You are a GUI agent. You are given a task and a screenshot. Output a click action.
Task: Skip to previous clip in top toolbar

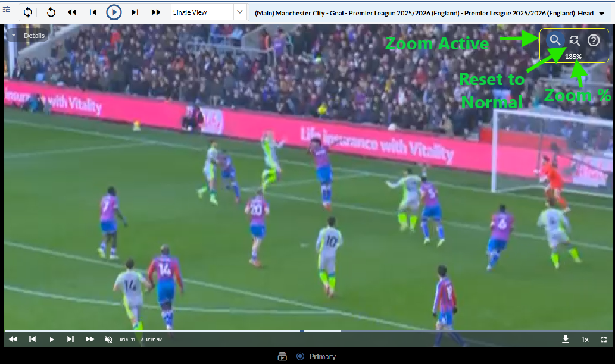[93, 12]
